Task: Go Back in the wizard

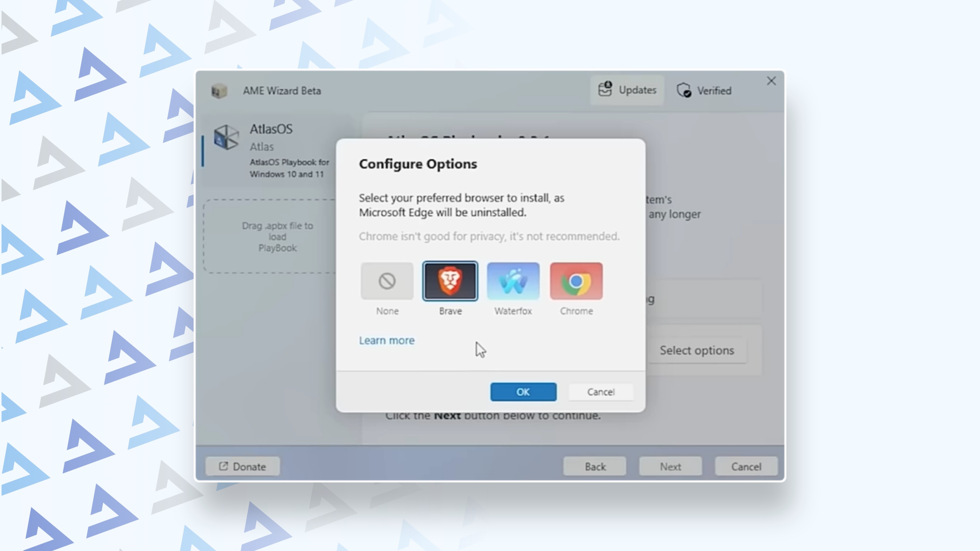Action: [595, 466]
